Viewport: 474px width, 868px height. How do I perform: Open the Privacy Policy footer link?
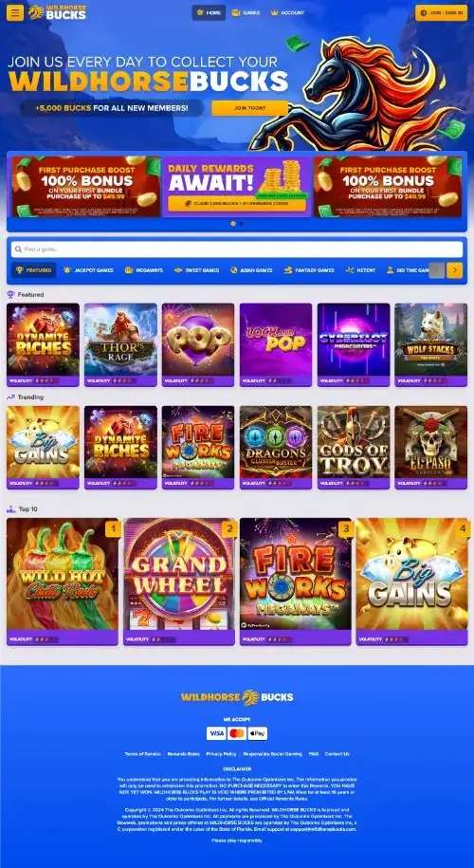(221, 754)
